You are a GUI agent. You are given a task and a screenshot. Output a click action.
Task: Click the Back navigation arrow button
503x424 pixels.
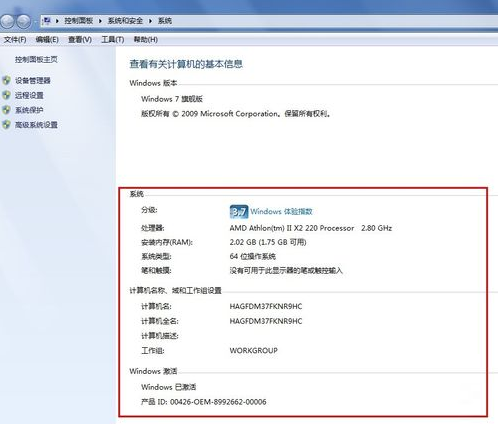click(8, 21)
